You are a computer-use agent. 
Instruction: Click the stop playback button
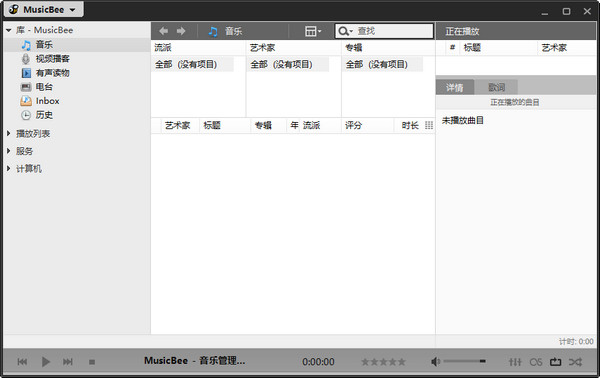click(x=92, y=362)
